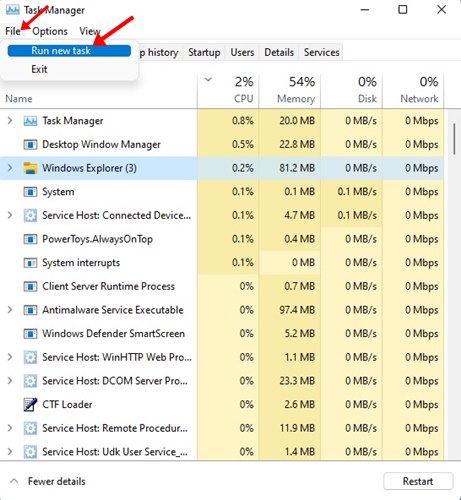Viewport: 461px width, 500px height.
Task: Click the Service Host: Udk User Service icon
Action: point(30,452)
